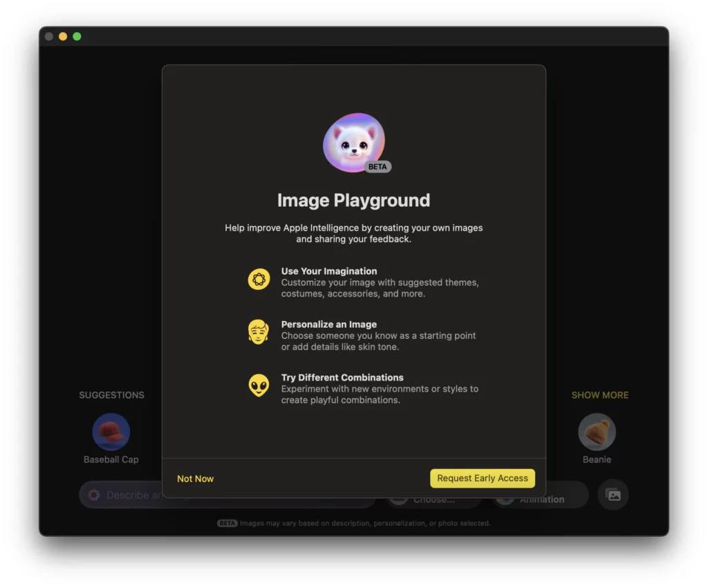This screenshot has width=708, height=588.
Task: Click the BETA badge on the cat icon
Action: click(378, 167)
